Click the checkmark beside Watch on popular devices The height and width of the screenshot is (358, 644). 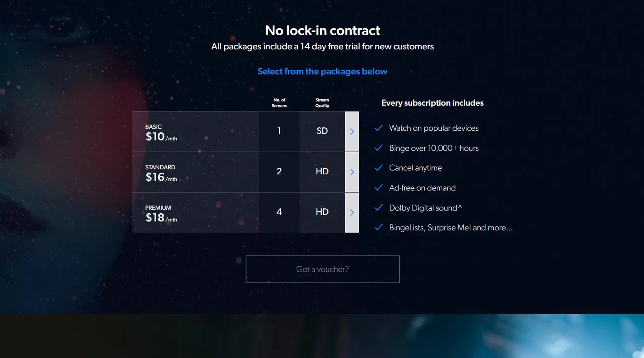point(379,128)
